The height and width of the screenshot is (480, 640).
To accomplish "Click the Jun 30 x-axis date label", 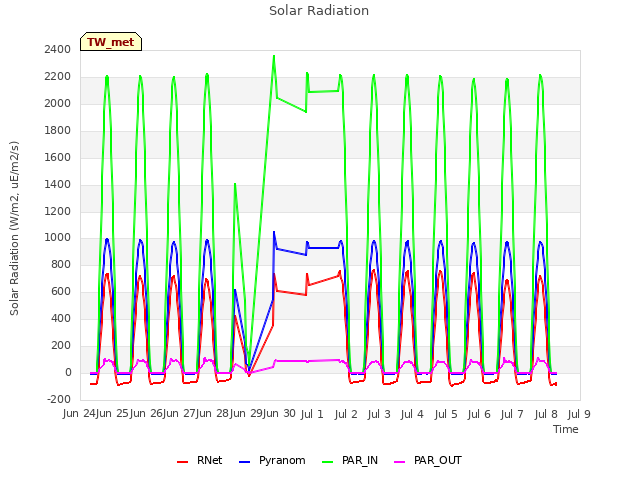I will click(280, 413).
